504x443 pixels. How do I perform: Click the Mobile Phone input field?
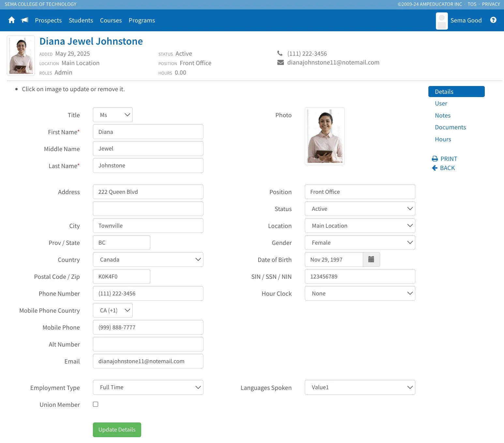pos(148,327)
